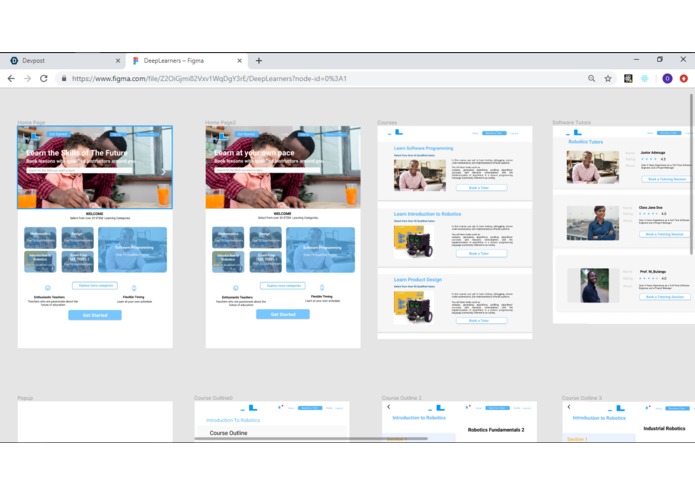
Task: Click the vertical scrollbar on the canvas
Action: tap(692, 174)
